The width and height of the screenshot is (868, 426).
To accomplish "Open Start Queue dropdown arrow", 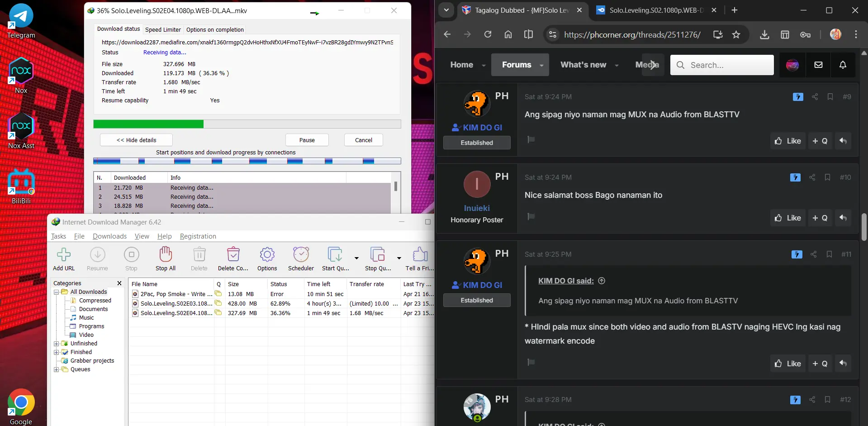I will (356, 258).
